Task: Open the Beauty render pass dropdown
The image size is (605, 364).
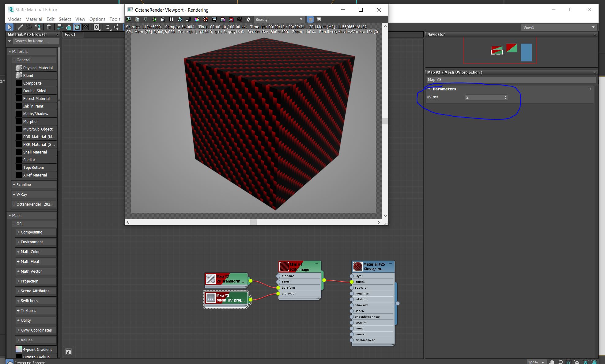Action: (x=279, y=19)
